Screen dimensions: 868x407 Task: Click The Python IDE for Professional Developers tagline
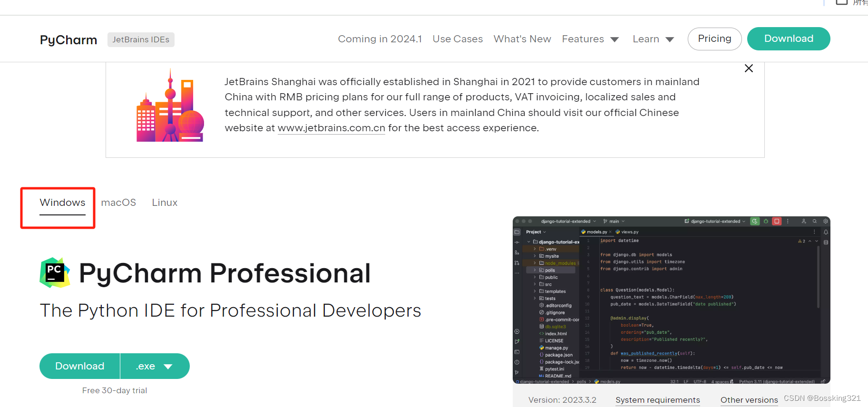point(230,310)
